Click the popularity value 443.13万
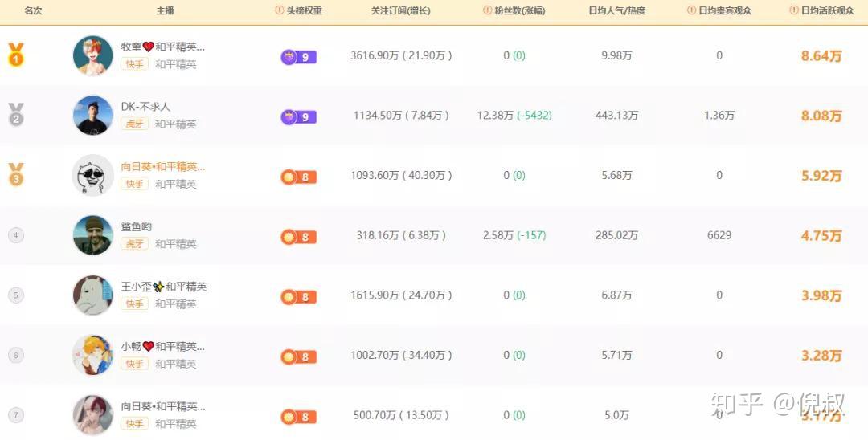Screen dimensions: 868x440 point(616,115)
